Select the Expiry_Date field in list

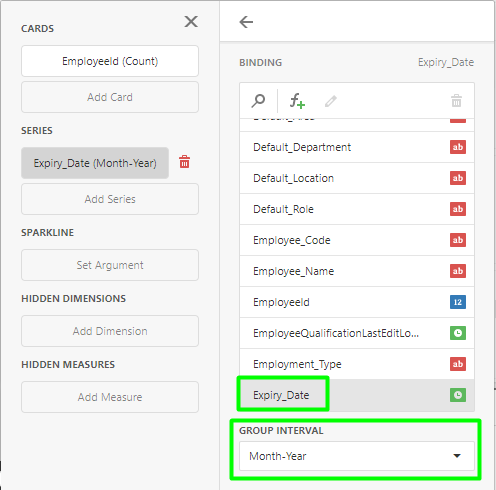[357, 395]
